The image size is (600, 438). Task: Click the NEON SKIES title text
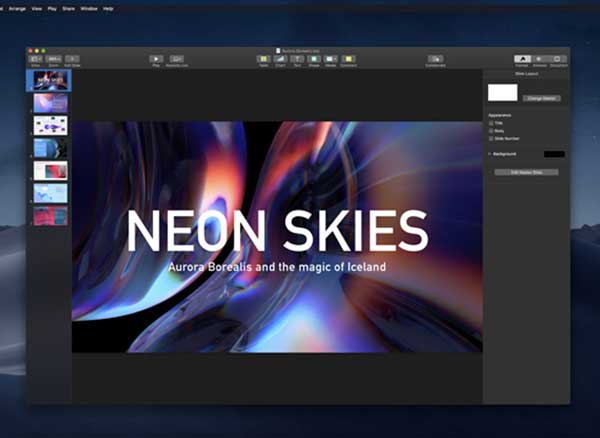(277, 231)
